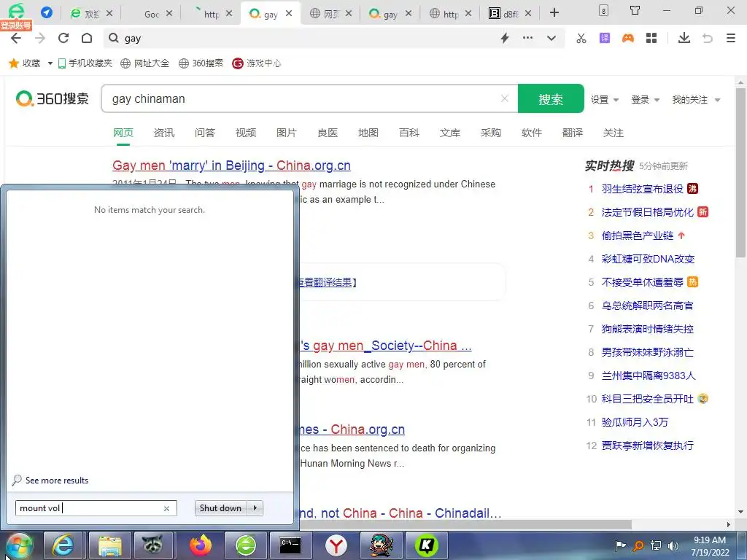Screen dimensions: 747x560
Task: Select the 图片 images tab
Action: click(x=286, y=133)
